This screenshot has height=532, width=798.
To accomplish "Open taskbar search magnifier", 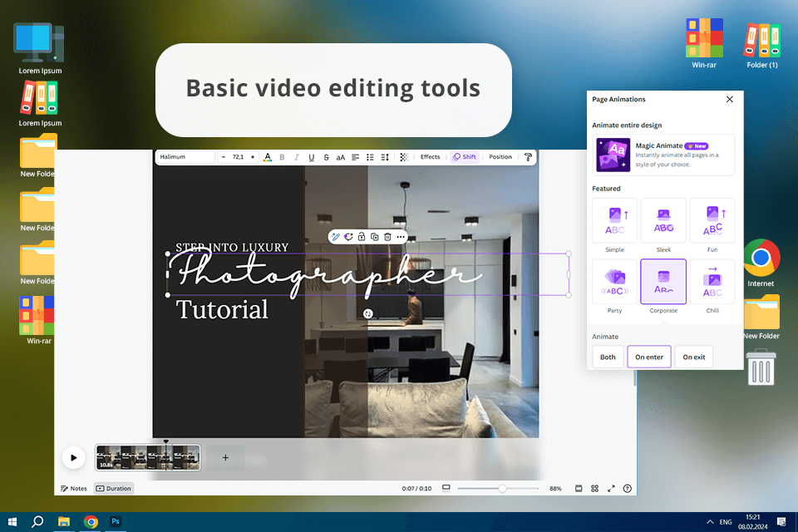I will [37, 521].
